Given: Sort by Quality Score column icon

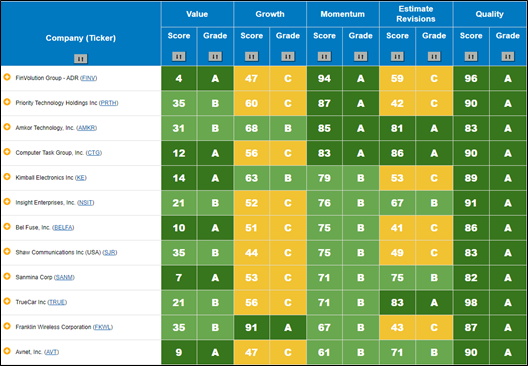Looking at the screenshot, I should [x=471, y=56].
